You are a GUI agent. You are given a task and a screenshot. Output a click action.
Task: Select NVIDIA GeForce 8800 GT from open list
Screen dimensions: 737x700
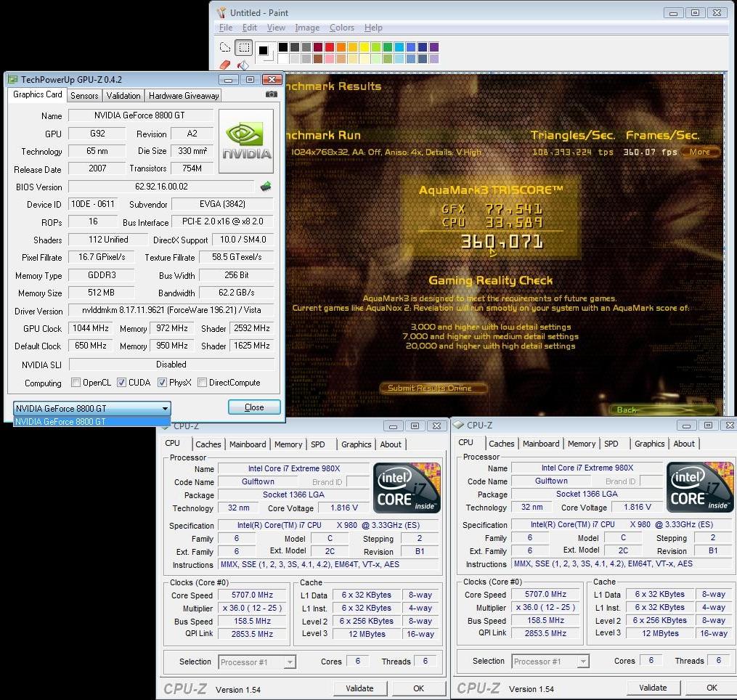91,421
